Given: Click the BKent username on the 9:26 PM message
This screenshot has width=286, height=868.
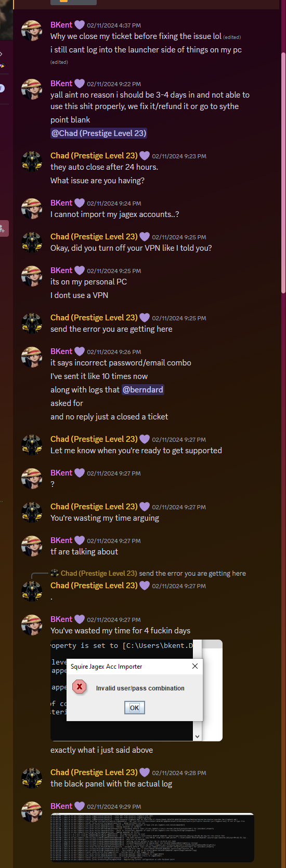Looking at the screenshot, I should tap(61, 351).
